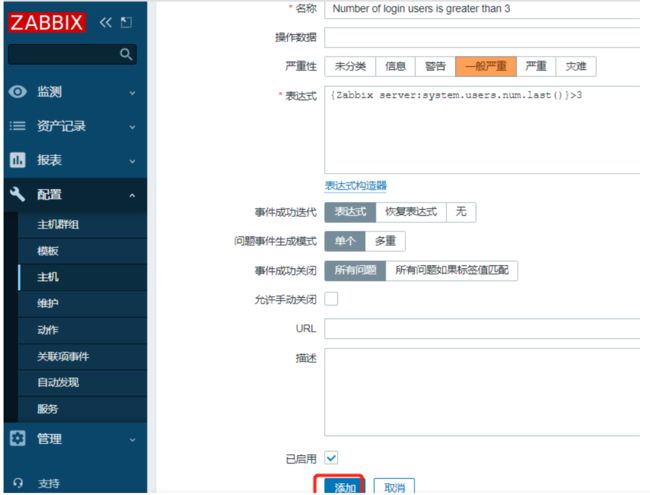Collapse the 配置 menu chevron

click(132, 195)
